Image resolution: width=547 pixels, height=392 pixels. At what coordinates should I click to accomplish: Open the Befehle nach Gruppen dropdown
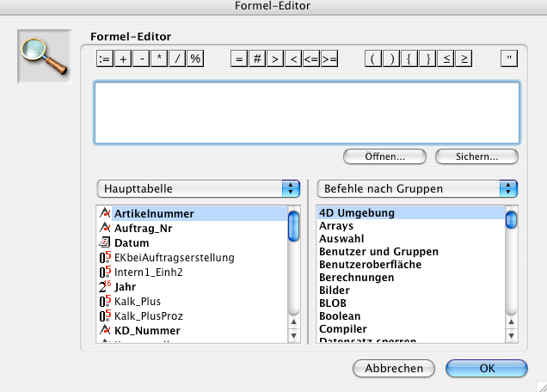coord(417,188)
